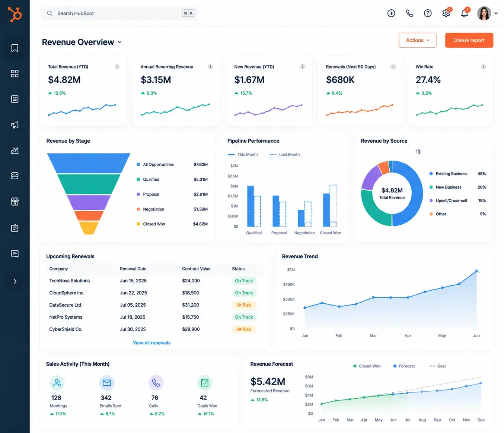Click the Renewal Date column header
504x433 pixels.
(x=133, y=269)
